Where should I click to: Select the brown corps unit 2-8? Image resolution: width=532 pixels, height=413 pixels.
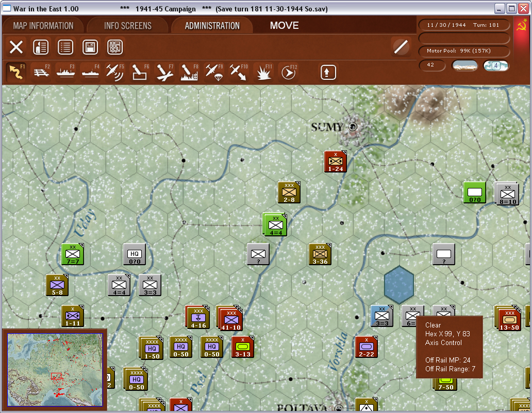(x=289, y=193)
